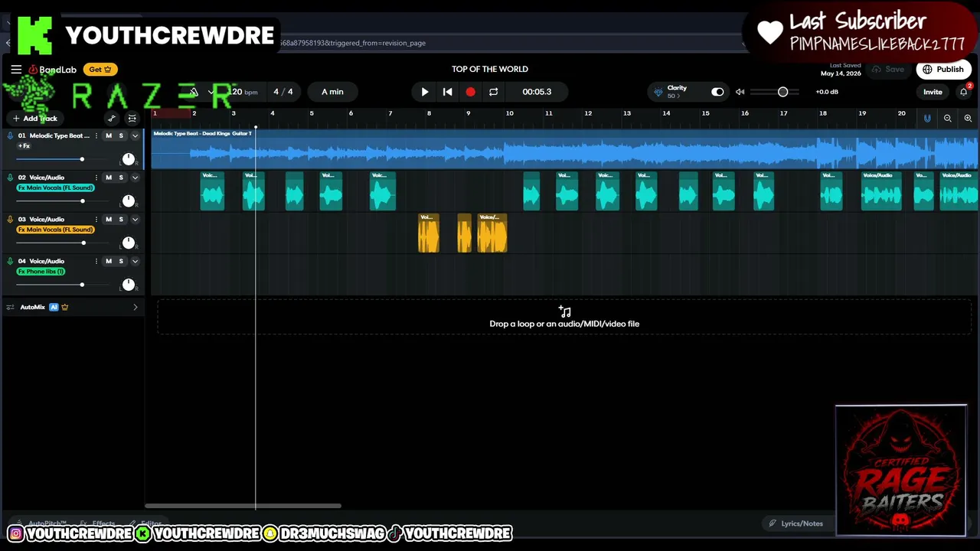The image size is (980, 551).
Task: Click track 03 orange microphone icon
Action: click(10, 220)
